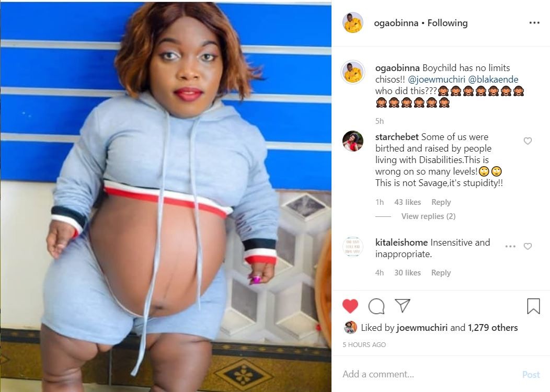The width and height of the screenshot is (550, 392).
Task: Like starchebet's comment with heart icon
Action: click(x=528, y=141)
